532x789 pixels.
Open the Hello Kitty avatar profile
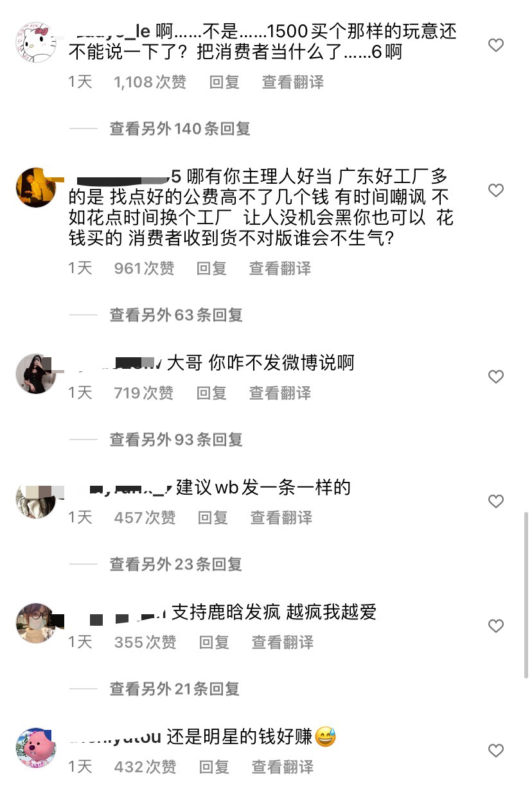pyautogui.click(x=36, y=42)
